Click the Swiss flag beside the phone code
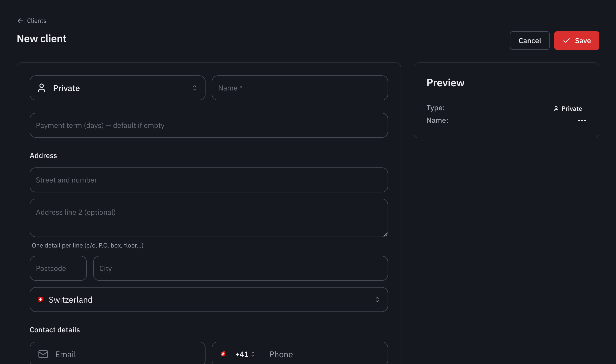The height and width of the screenshot is (364, 616). pyautogui.click(x=223, y=354)
